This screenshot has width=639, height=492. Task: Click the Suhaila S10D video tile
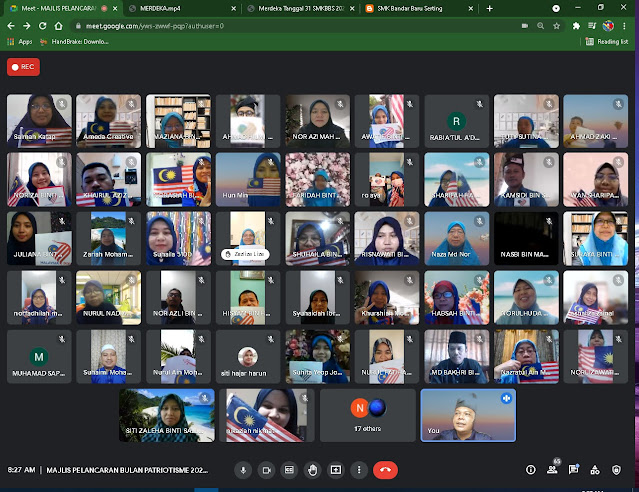[x=178, y=238]
